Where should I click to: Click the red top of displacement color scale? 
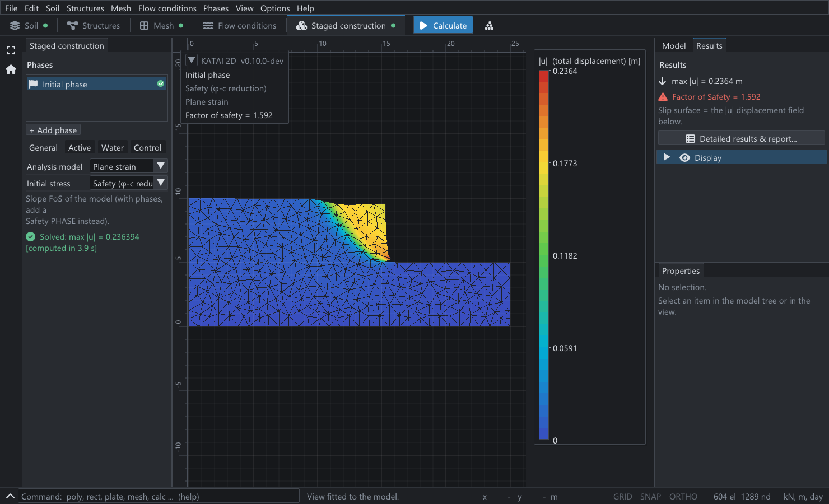(544, 76)
